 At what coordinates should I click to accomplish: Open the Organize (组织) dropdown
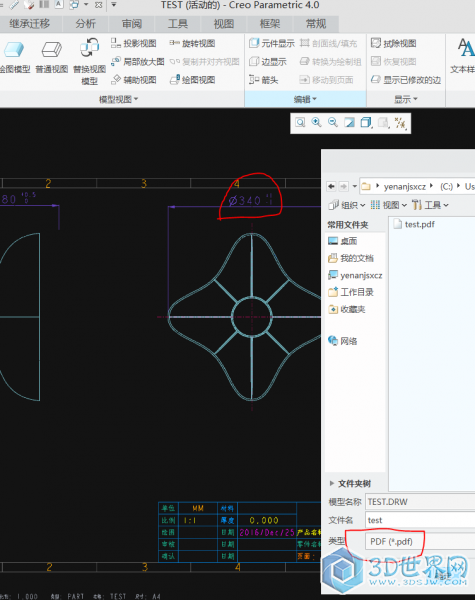click(x=347, y=205)
